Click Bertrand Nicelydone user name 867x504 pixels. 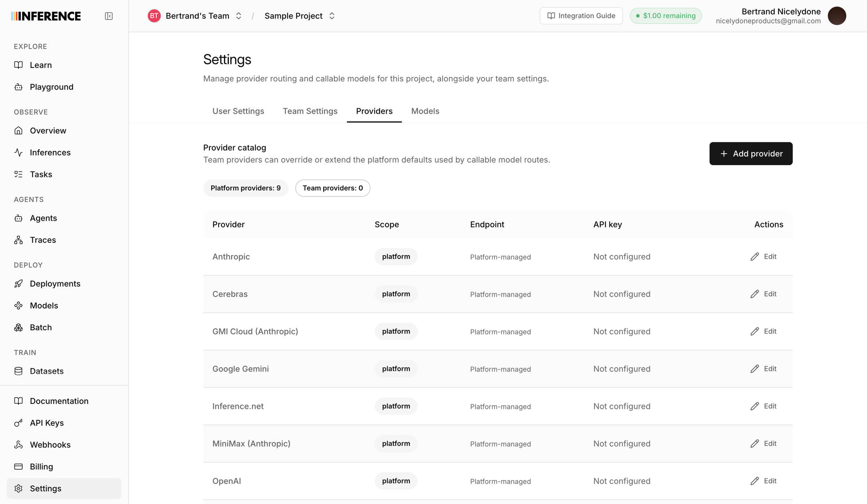coord(781,12)
